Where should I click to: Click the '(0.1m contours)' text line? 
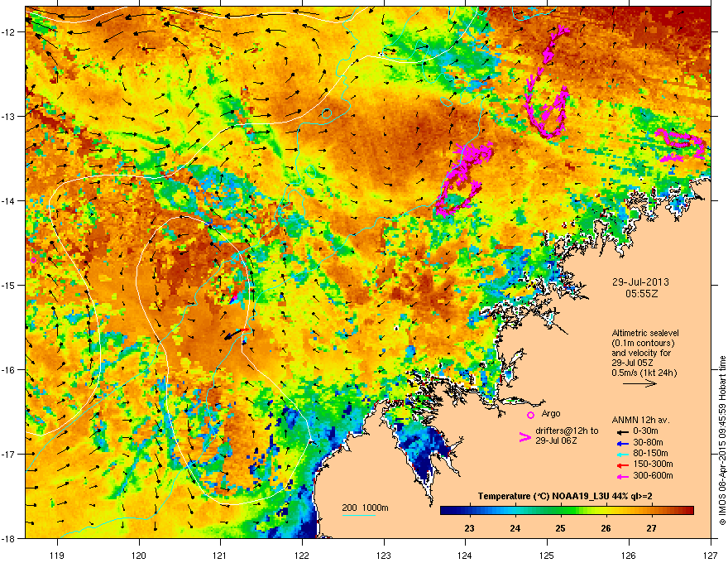pyautogui.click(x=643, y=343)
